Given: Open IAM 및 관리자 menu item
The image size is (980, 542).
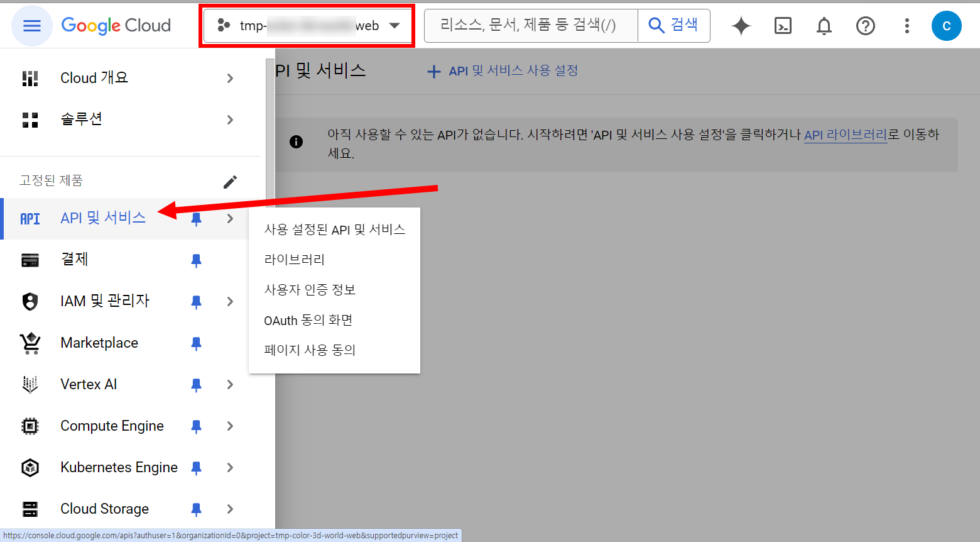Looking at the screenshot, I should click(105, 301).
